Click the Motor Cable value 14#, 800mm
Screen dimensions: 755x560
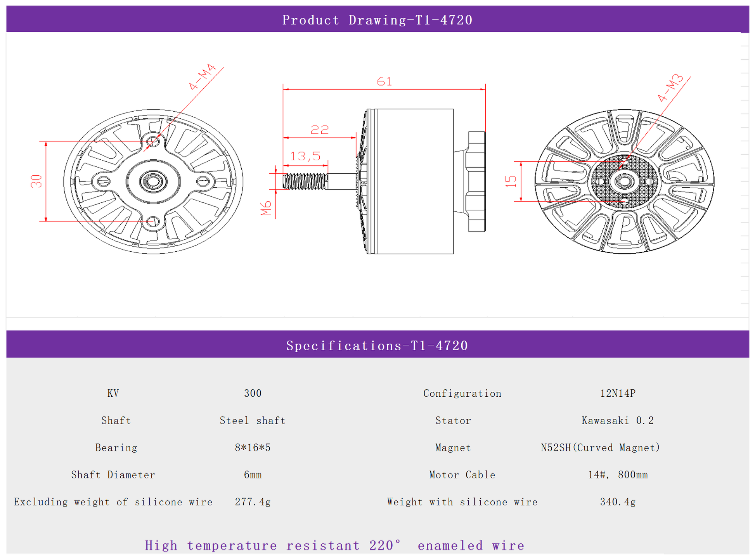[x=618, y=475]
